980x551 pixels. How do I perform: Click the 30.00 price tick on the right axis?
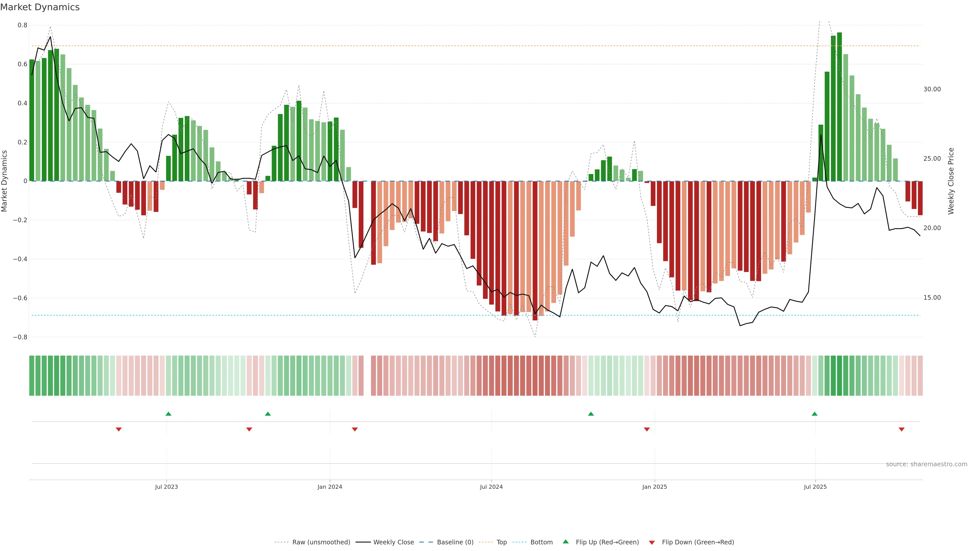coord(932,89)
